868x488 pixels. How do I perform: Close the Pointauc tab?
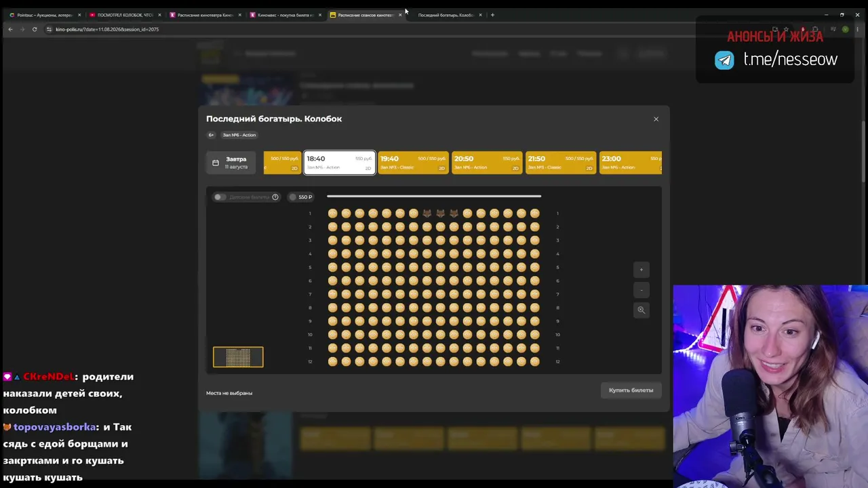79,15
